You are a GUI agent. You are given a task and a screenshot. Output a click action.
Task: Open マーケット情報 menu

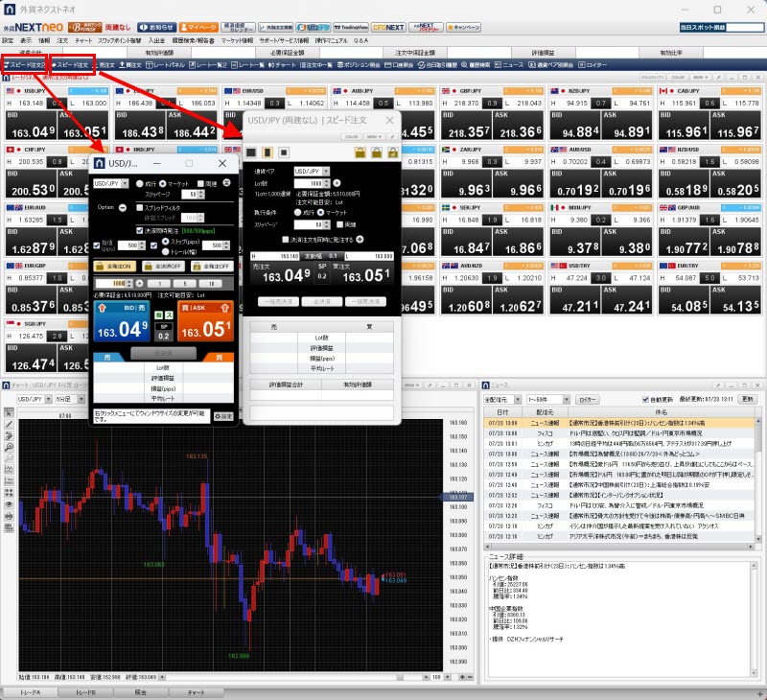237,40
